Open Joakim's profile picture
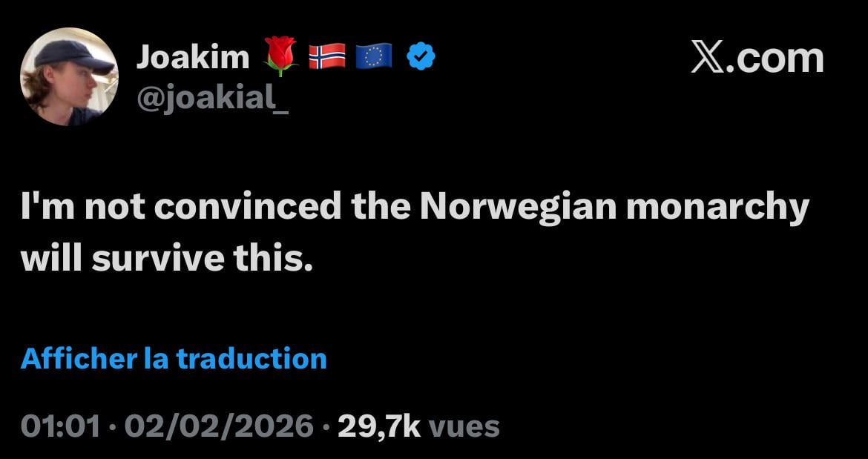The width and height of the screenshot is (868, 459). tap(68, 77)
